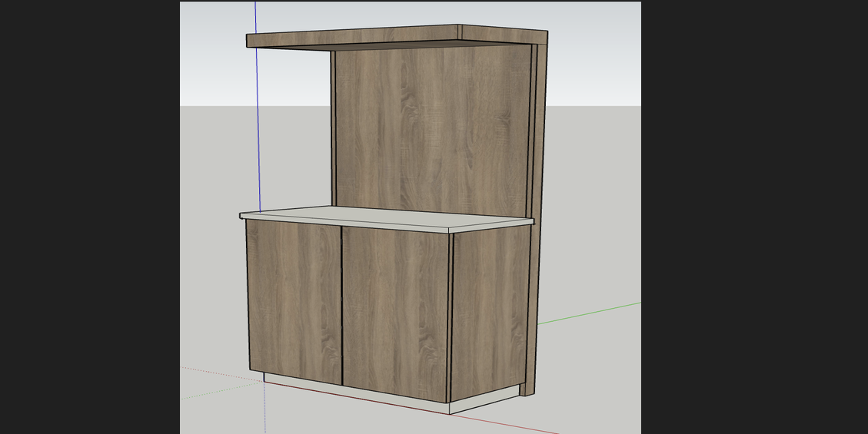Click the blue vertical axis line

click(x=257, y=115)
